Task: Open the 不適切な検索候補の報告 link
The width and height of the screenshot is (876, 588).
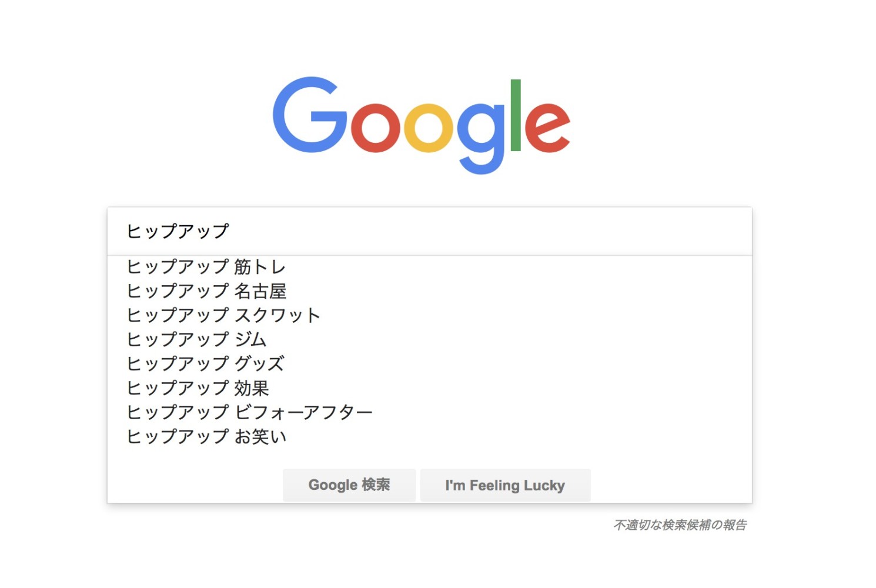Action: (x=680, y=524)
